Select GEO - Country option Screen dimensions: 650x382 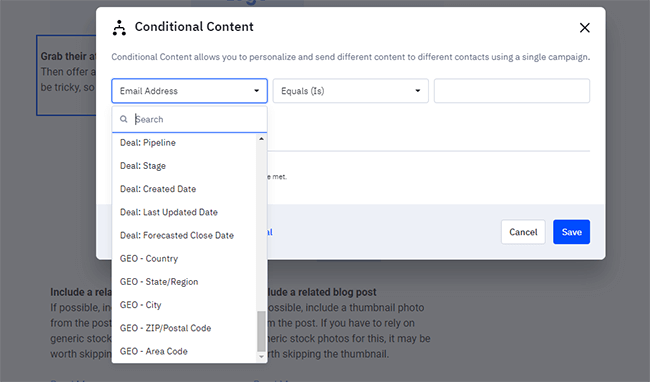[x=184, y=259]
